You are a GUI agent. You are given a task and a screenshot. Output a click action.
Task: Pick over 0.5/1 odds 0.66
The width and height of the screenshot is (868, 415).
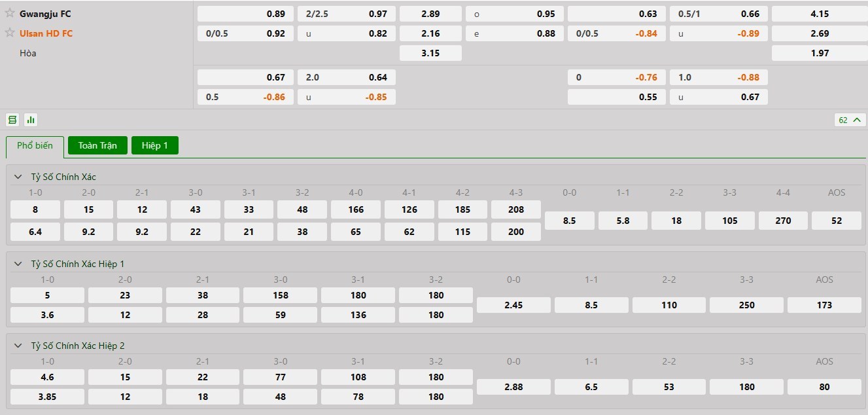(719, 14)
